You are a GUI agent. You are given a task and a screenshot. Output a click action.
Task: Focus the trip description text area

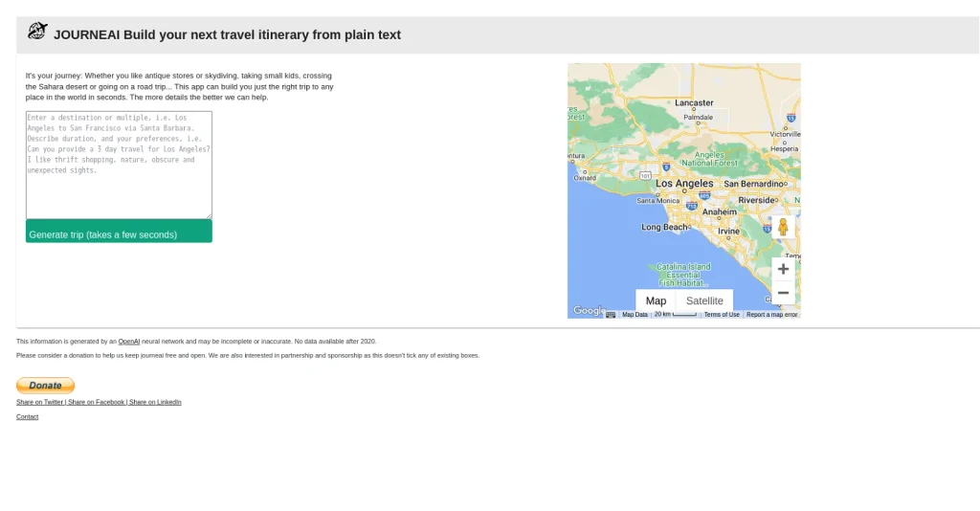[119, 165]
